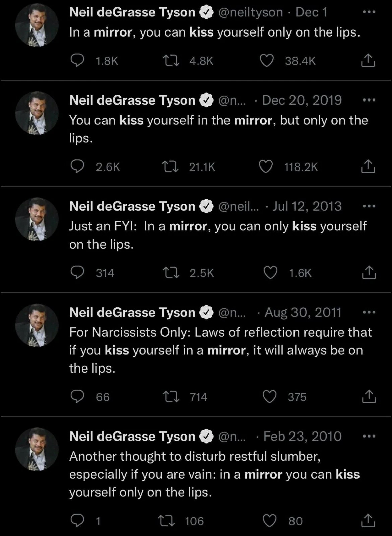Open the share icon on the Aug 30, 2011 tweet
This screenshot has height=536, width=392.
tap(369, 397)
